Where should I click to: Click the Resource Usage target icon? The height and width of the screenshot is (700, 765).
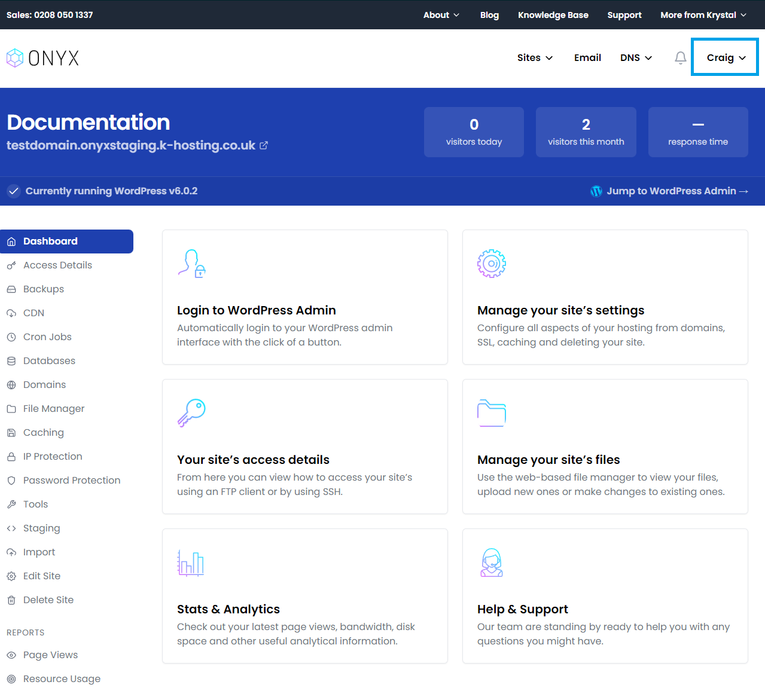click(x=11, y=679)
